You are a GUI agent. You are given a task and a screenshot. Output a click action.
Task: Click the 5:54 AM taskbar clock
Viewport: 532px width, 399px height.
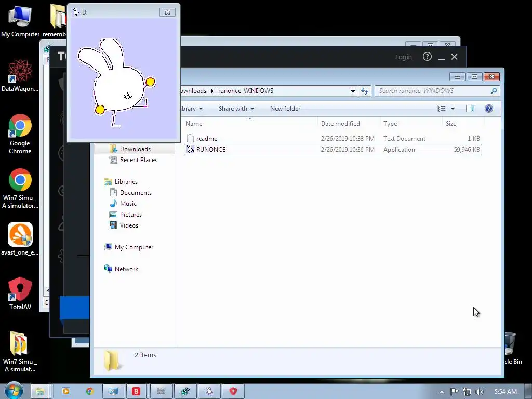point(506,392)
